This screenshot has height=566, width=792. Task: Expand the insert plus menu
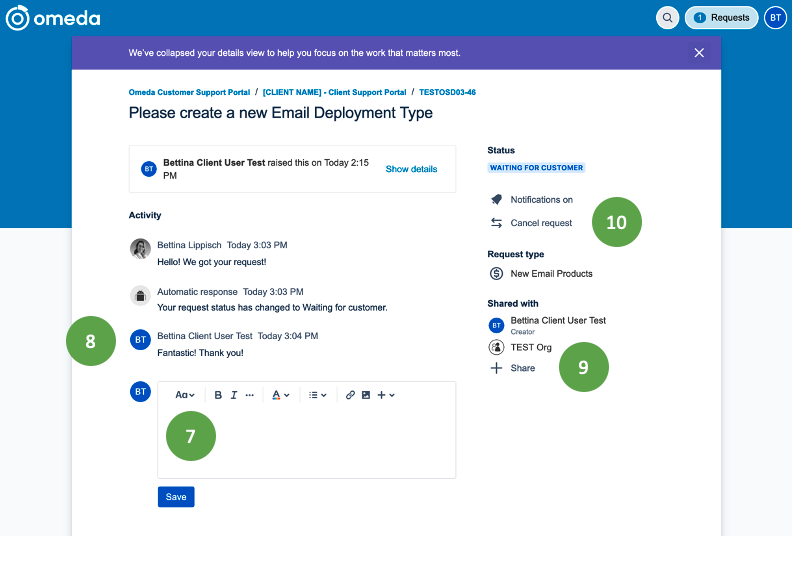(386, 395)
